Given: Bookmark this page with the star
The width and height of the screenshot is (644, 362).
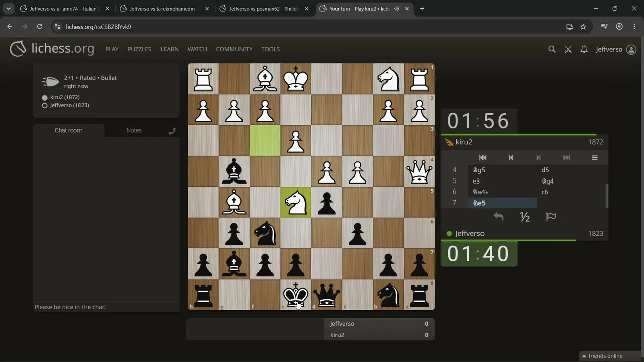Looking at the screenshot, I should coord(583,27).
